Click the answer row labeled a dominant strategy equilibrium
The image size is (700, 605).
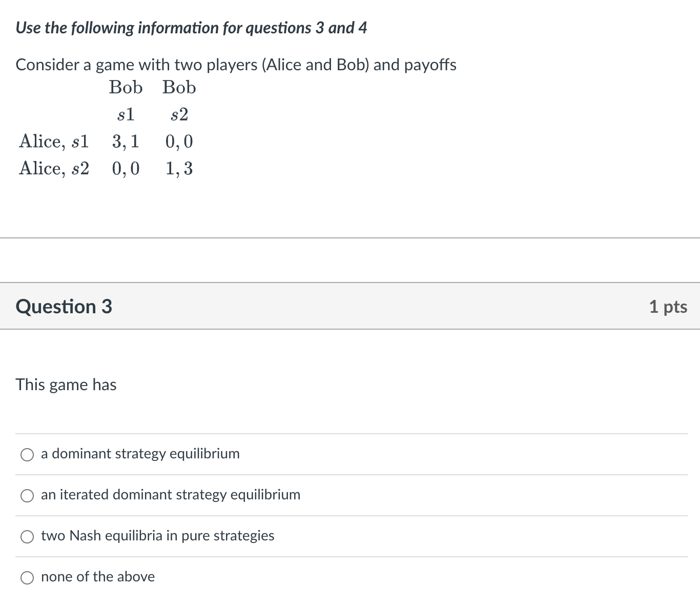point(140,454)
